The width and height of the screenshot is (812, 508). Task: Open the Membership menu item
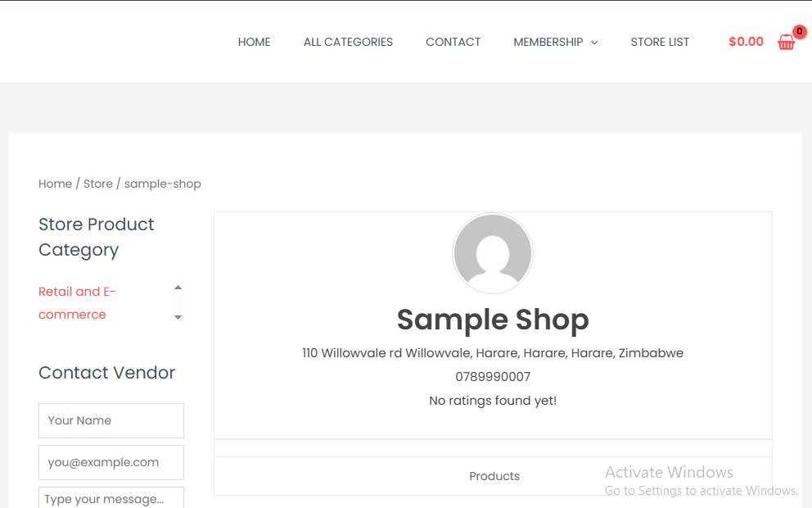(548, 42)
